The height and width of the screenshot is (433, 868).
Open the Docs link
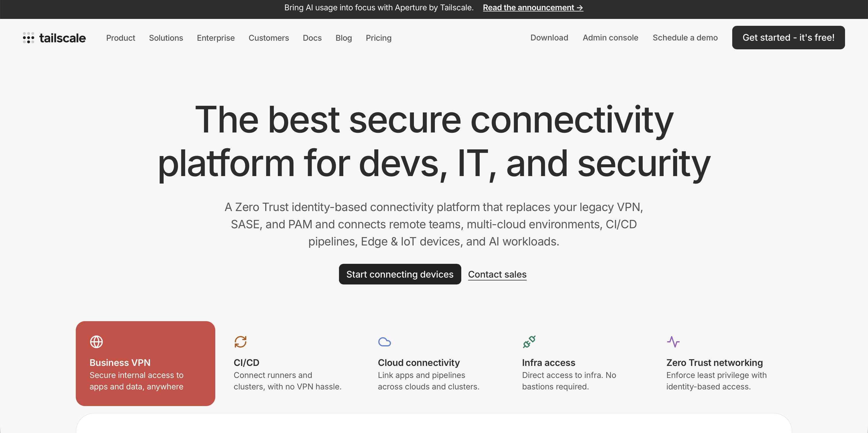[x=312, y=38]
